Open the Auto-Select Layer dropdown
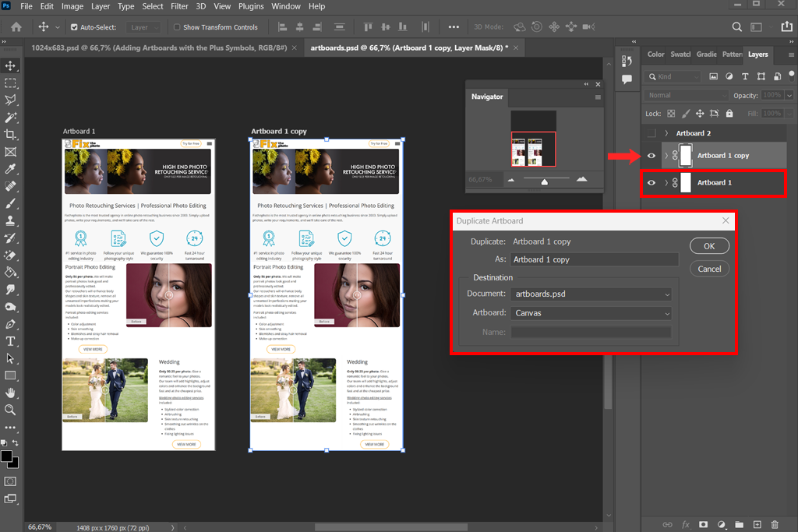 click(143, 27)
